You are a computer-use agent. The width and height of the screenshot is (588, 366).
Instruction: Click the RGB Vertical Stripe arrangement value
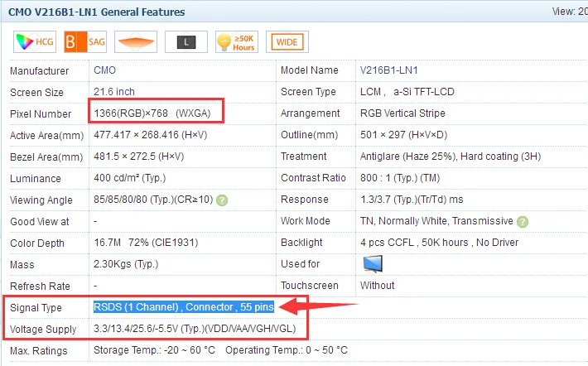point(402,113)
